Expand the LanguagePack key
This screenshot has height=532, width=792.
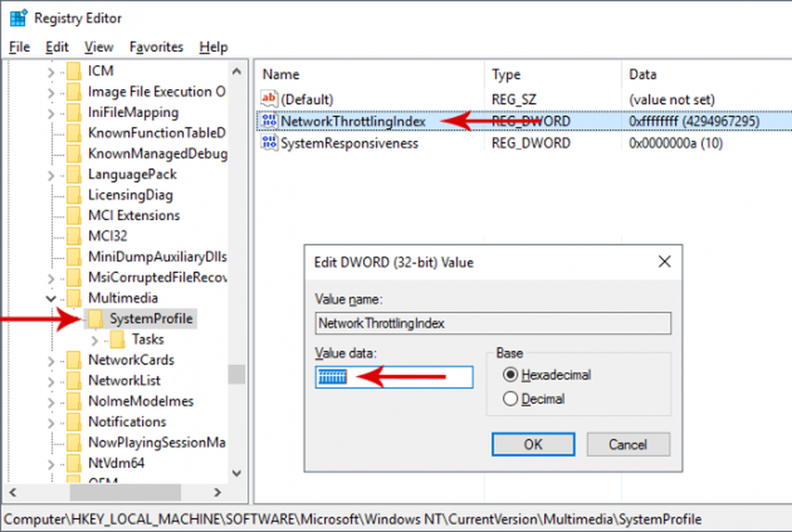click(50, 176)
